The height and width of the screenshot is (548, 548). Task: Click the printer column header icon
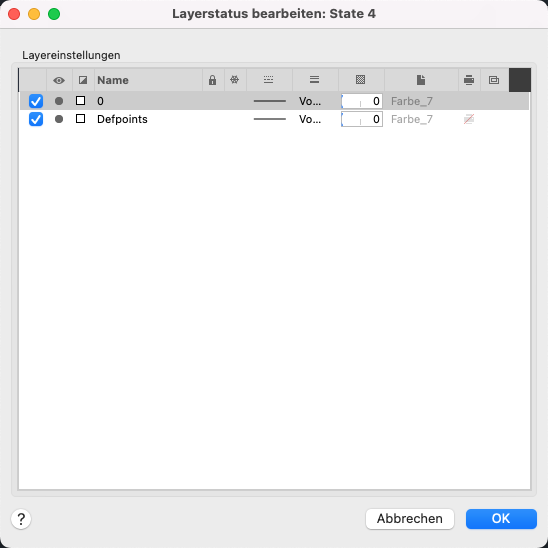(469, 80)
